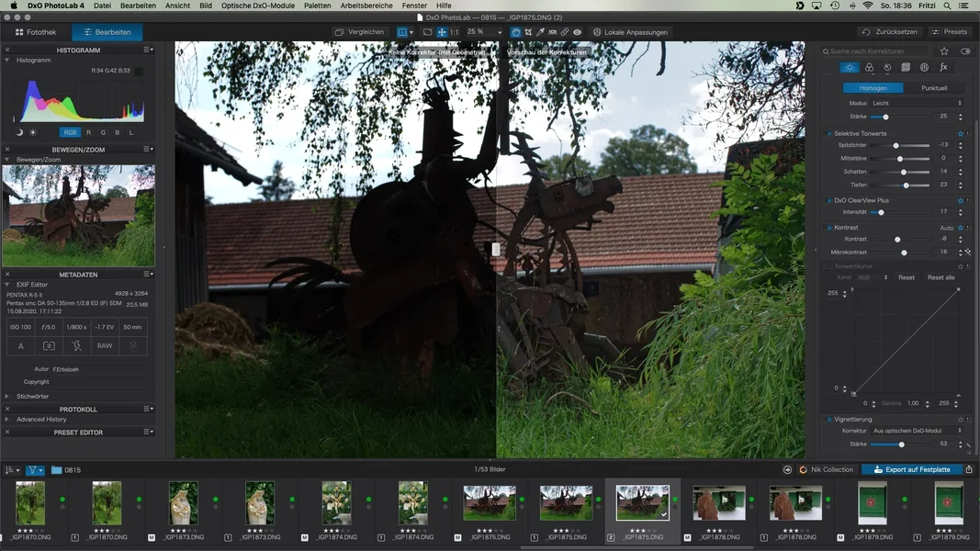
Task: Click the red-eye preview eye icon
Action: [x=577, y=32]
